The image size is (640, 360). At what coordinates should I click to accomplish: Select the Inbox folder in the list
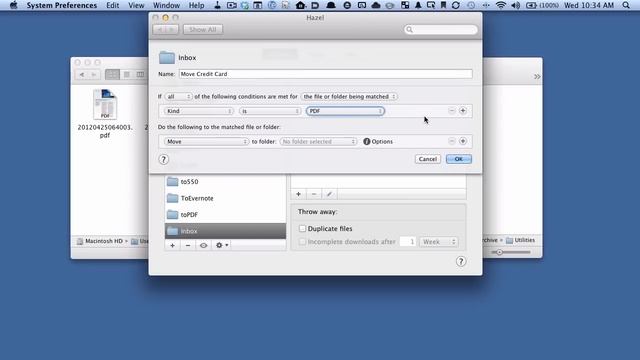225,231
